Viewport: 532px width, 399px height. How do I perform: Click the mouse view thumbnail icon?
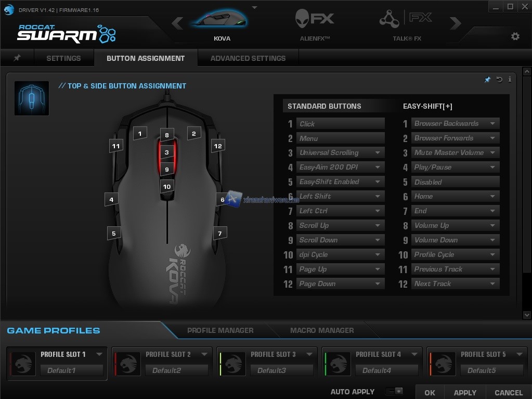(32, 98)
